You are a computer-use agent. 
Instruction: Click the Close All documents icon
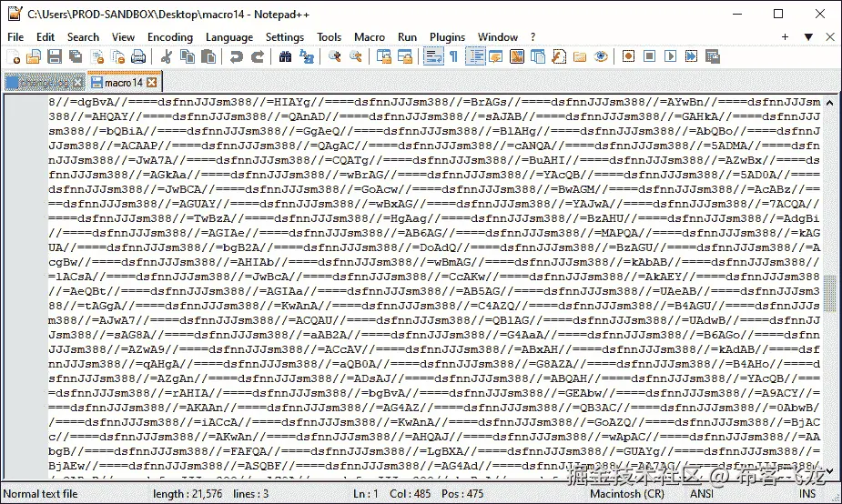coord(118,56)
